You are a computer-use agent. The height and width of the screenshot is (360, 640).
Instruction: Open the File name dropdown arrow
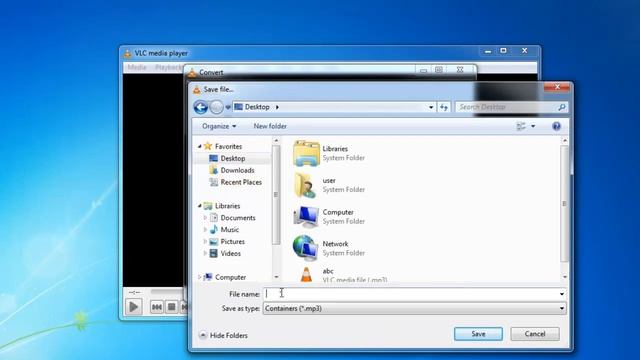[x=562, y=294]
